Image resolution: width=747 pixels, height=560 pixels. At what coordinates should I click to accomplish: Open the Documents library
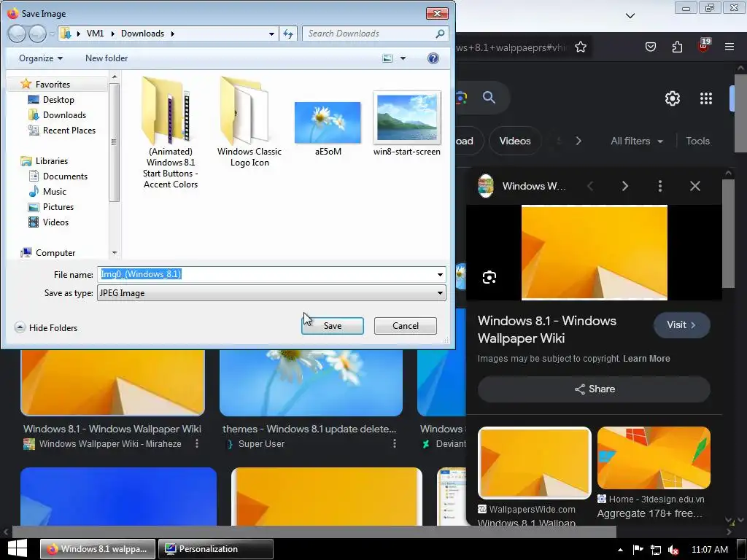click(65, 176)
